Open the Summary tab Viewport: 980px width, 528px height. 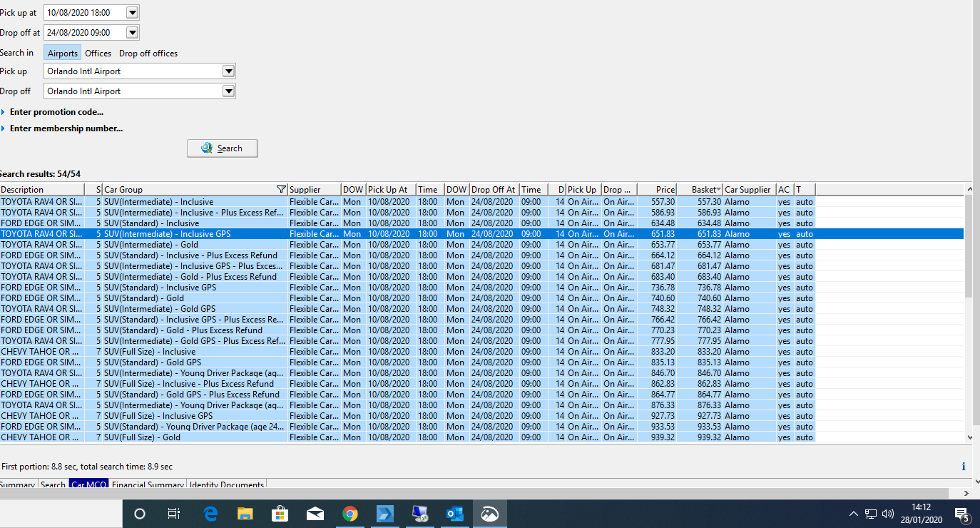click(18, 485)
